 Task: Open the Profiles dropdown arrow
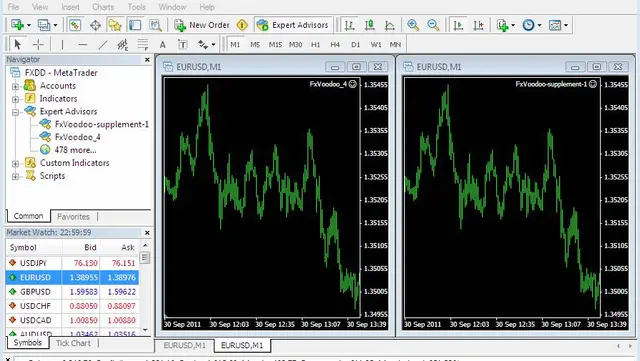pos(55,25)
